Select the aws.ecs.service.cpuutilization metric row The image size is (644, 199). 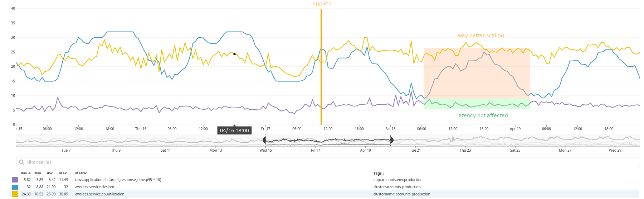(x=99, y=194)
